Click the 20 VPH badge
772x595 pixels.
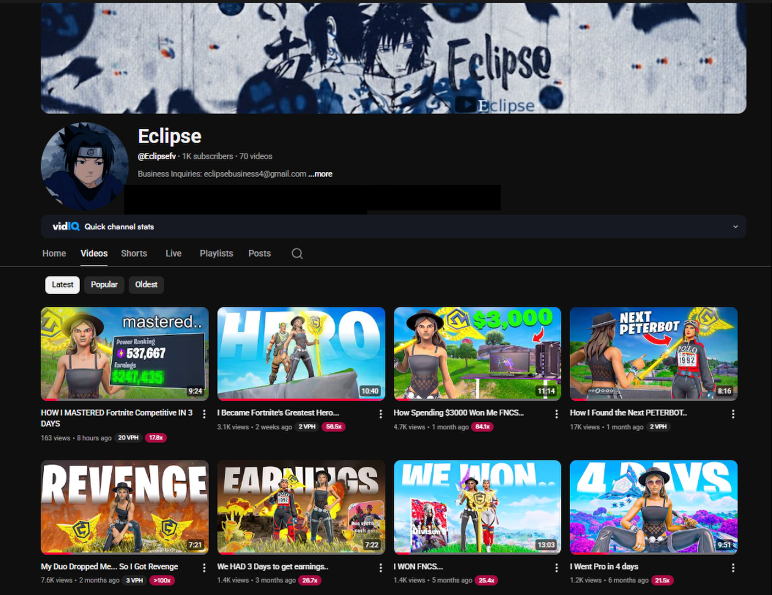[x=129, y=437]
